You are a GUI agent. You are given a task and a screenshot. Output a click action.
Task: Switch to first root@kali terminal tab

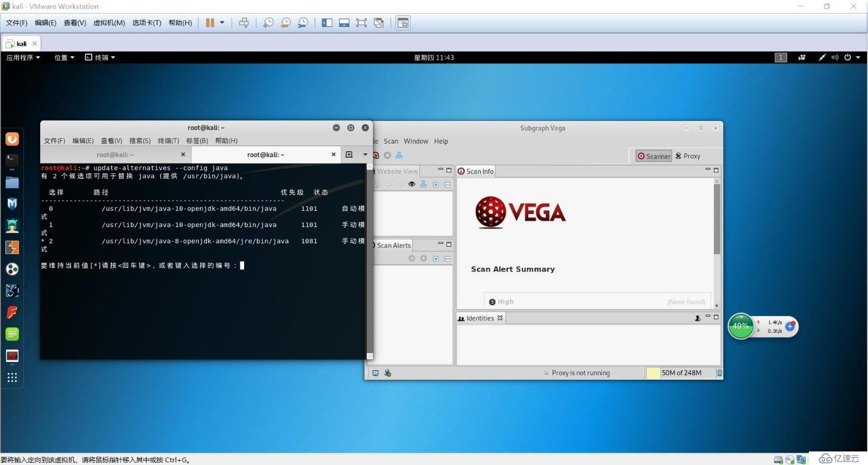[x=115, y=154]
